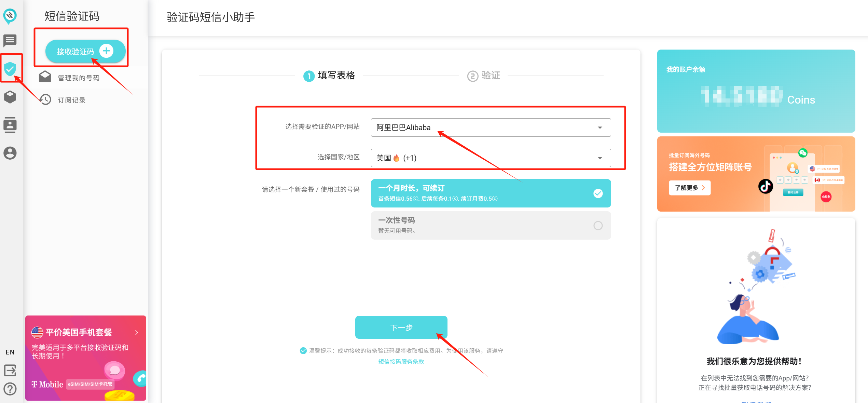This screenshot has width=868, height=403.
Task: Click the fire icon beside 美国
Action: (x=396, y=158)
